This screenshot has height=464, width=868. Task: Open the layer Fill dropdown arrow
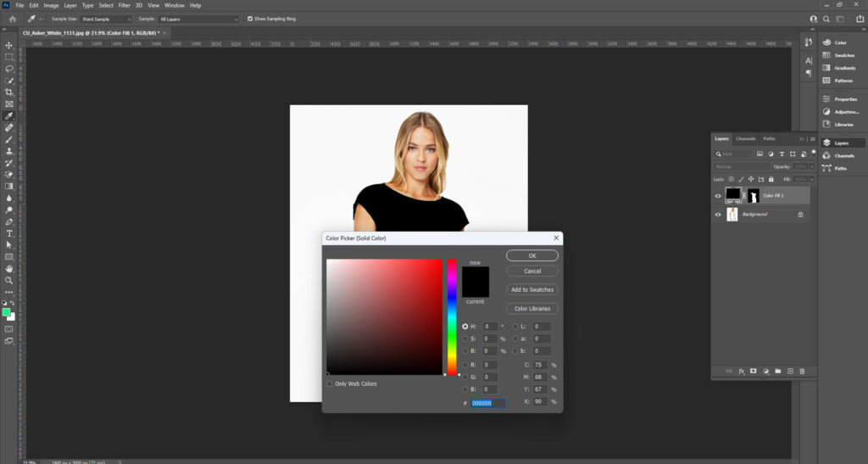coord(811,179)
